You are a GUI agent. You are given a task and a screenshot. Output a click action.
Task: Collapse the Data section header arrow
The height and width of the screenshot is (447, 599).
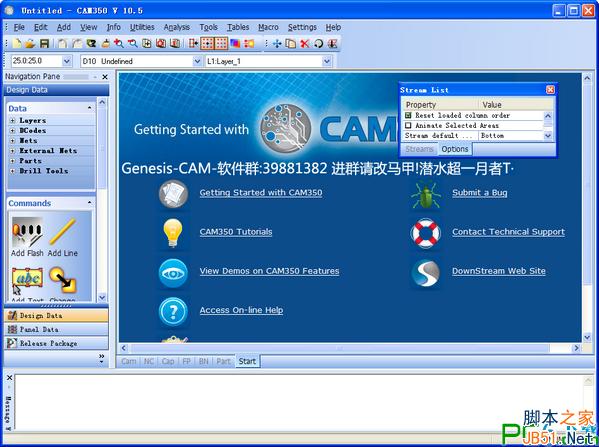89,108
